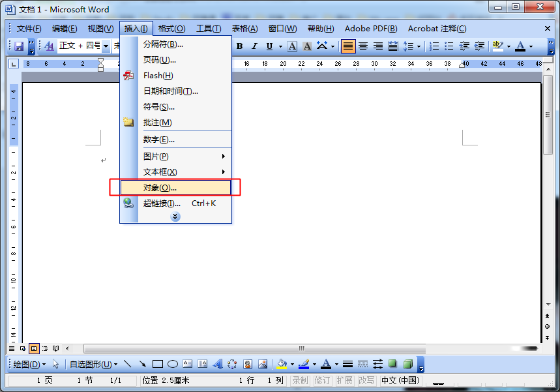Apply character shading icon
The width and height of the screenshot is (560, 392).
point(307,46)
